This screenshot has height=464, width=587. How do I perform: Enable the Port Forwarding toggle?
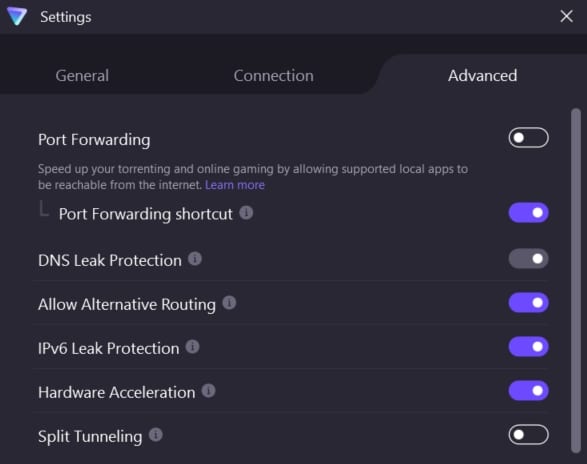[x=528, y=138]
